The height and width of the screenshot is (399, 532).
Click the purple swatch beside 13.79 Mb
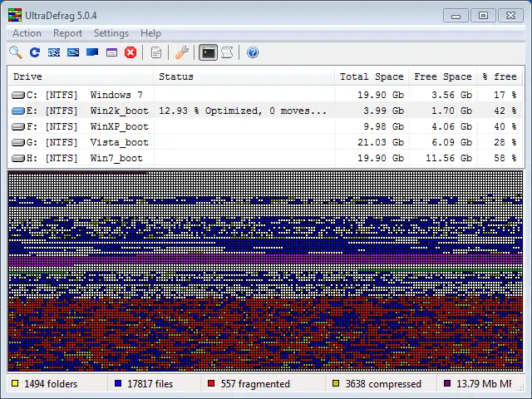[447, 384]
